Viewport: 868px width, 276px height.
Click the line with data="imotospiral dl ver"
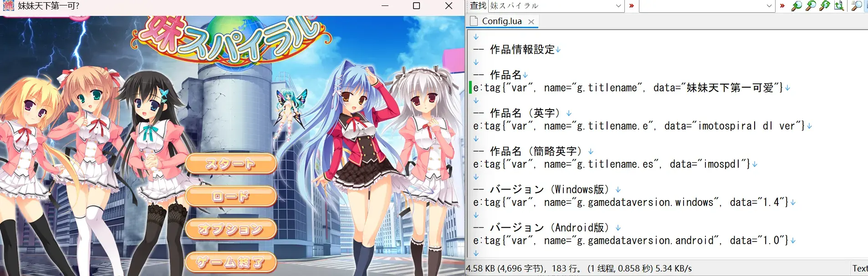click(x=639, y=126)
